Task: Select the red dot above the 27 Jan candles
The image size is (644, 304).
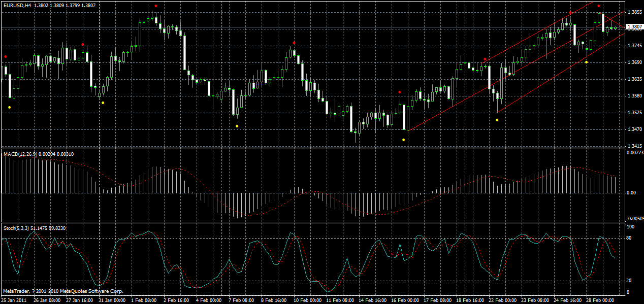Action: (83, 45)
